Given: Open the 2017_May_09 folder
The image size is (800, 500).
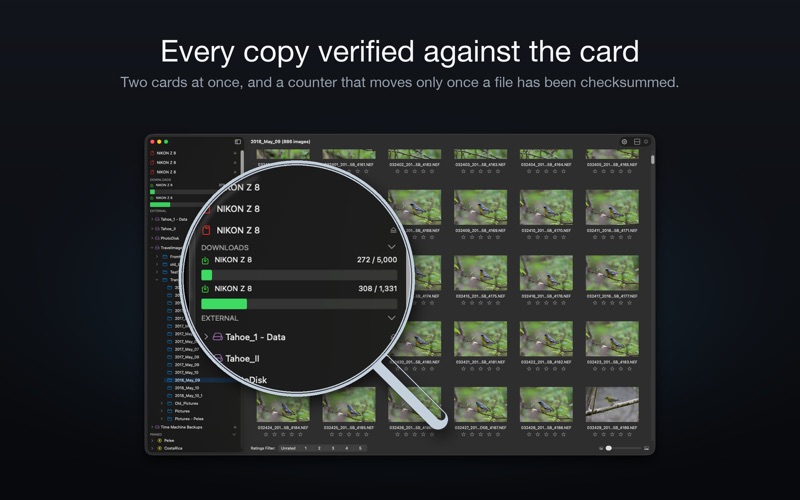Looking at the screenshot, I should [187, 365].
